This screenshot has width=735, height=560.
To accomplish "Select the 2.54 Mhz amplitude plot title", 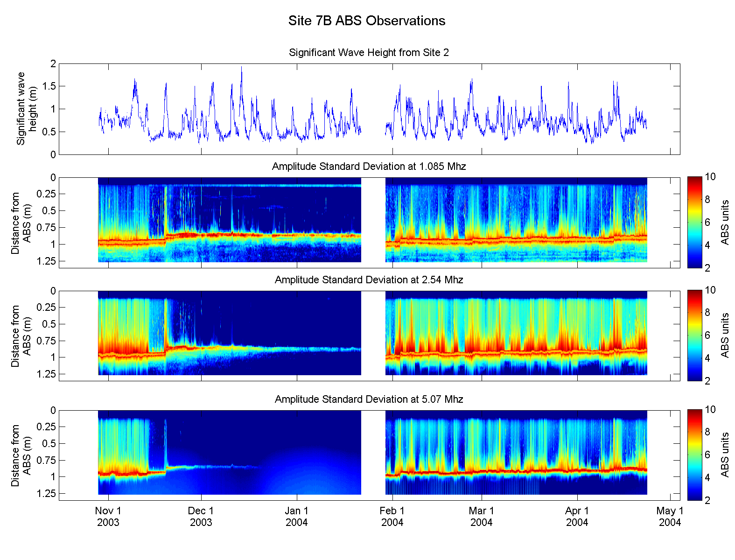I will [x=369, y=280].
